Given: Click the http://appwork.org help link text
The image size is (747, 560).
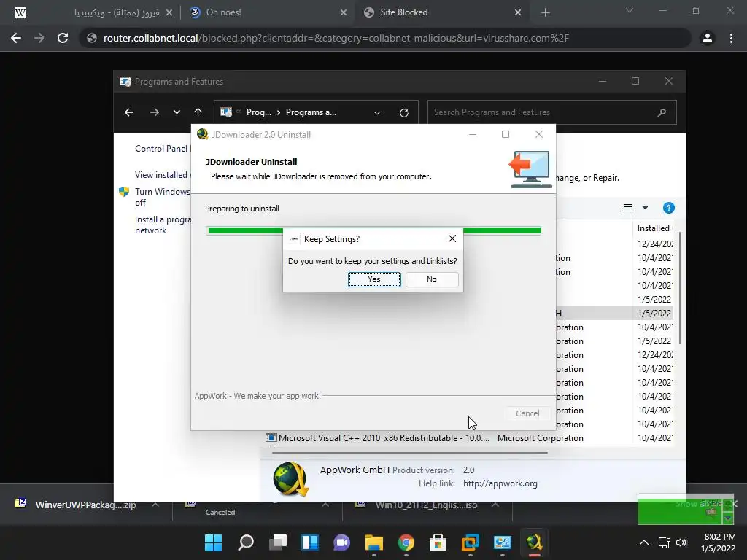Looking at the screenshot, I should pos(500,483).
